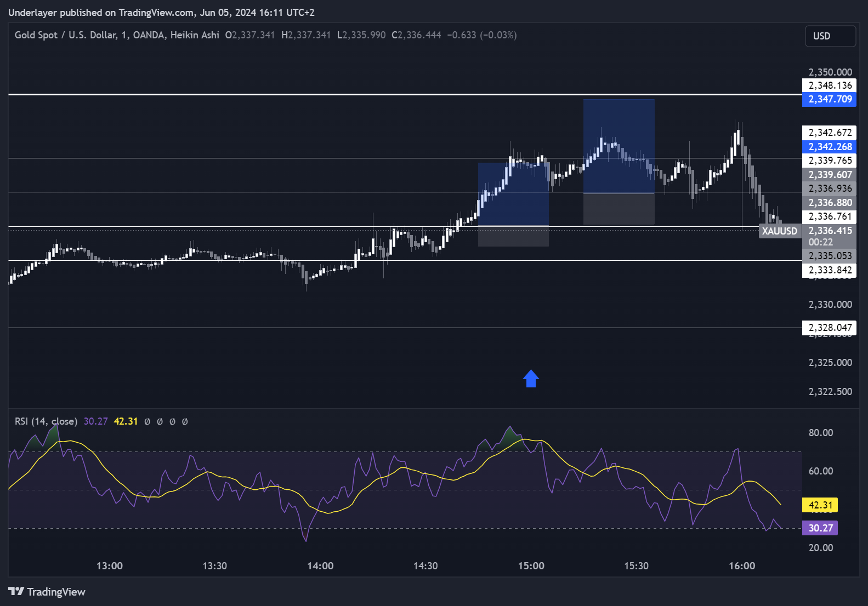Click the 15:00 time axis label
The height and width of the screenshot is (606, 868).
(531, 566)
